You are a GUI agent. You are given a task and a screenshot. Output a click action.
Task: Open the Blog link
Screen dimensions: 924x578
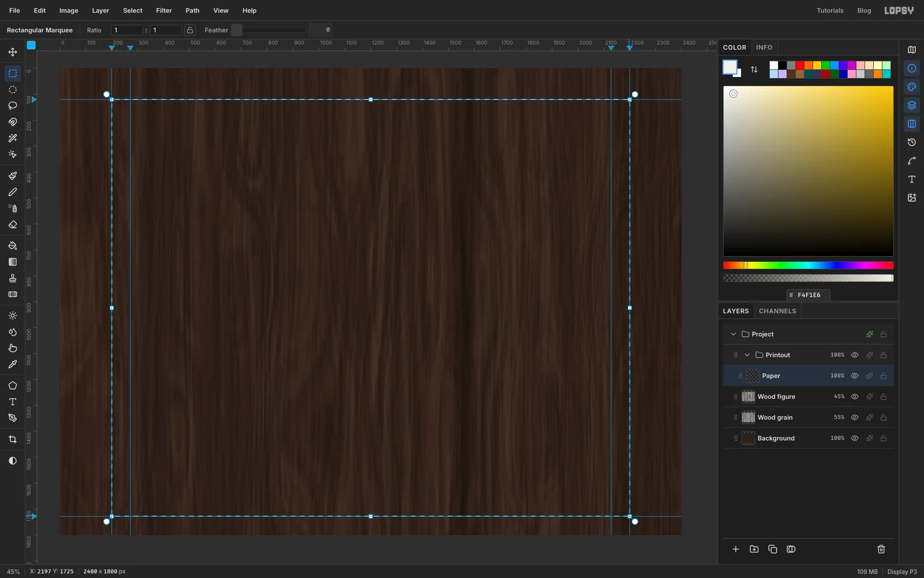click(864, 10)
